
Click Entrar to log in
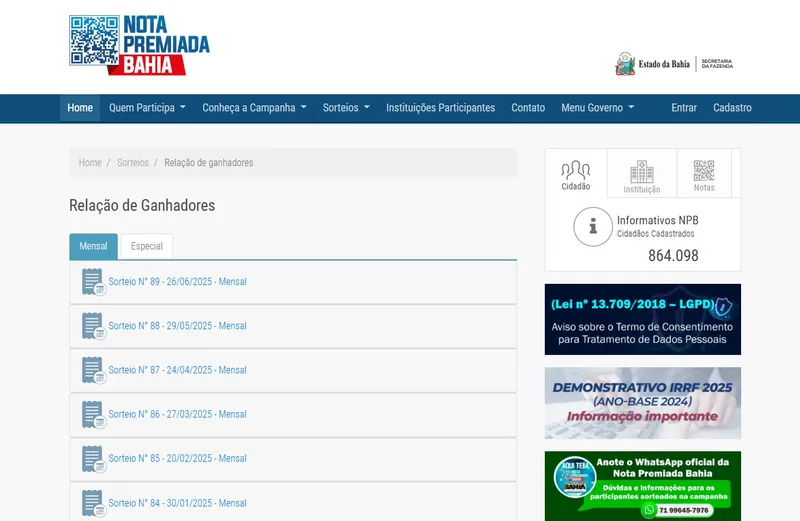(684, 108)
